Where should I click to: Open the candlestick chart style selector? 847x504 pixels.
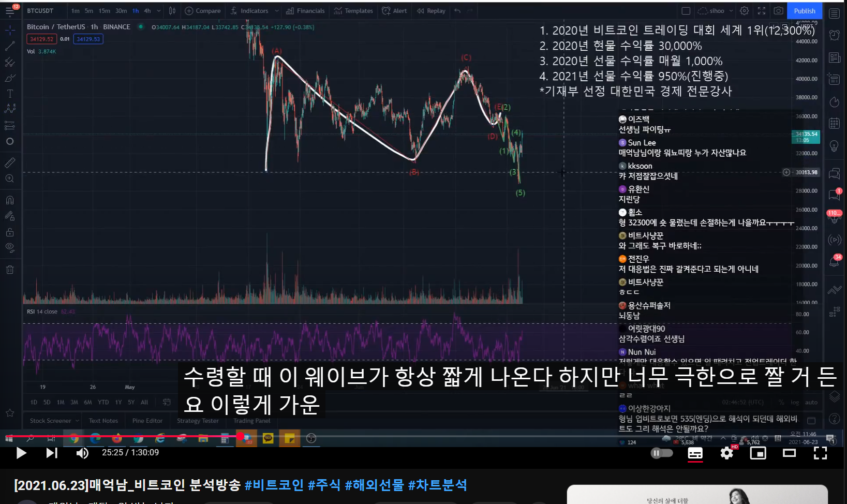click(172, 11)
